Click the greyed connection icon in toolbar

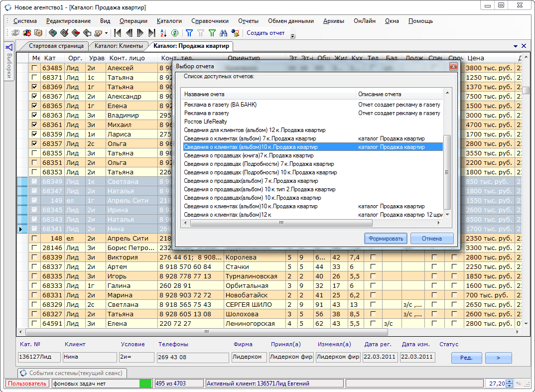[x=15, y=33]
